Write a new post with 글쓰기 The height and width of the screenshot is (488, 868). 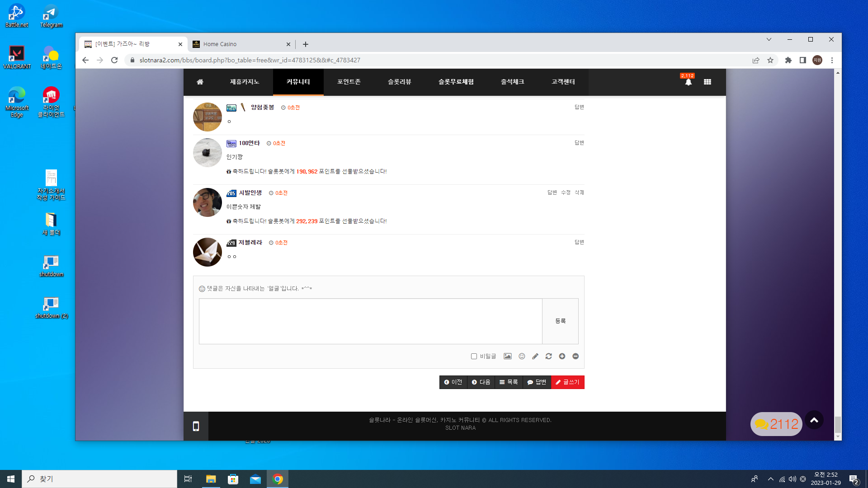point(568,382)
